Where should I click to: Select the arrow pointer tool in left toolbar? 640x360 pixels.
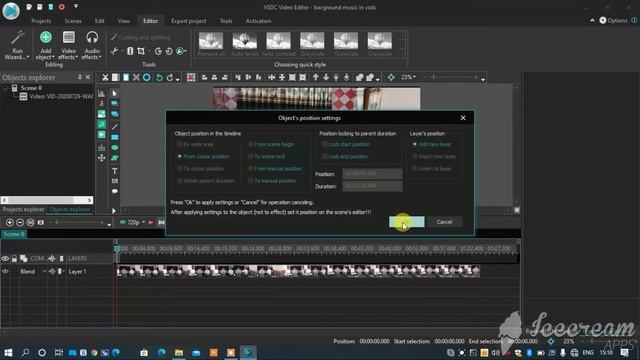pos(115,93)
